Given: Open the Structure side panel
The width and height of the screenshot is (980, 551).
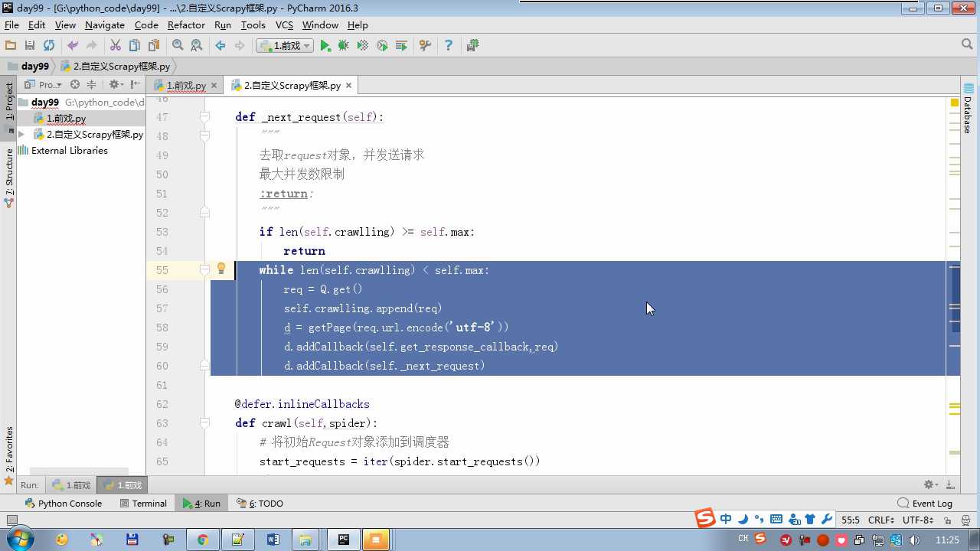Looking at the screenshot, I should tap(9, 178).
